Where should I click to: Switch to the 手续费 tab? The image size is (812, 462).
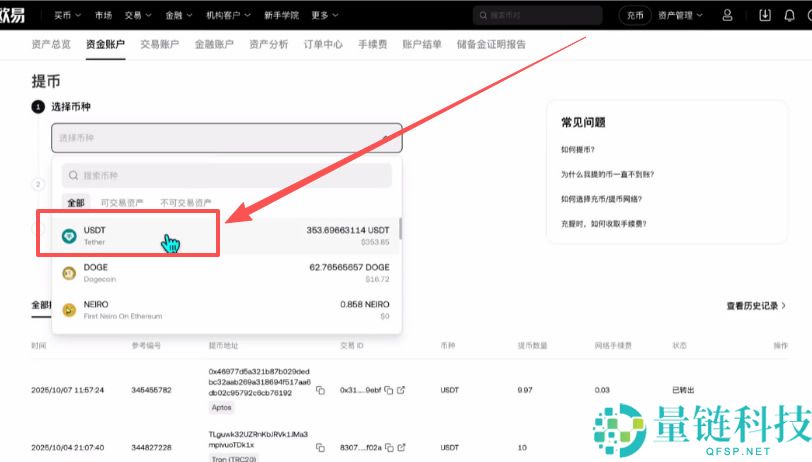(372, 45)
